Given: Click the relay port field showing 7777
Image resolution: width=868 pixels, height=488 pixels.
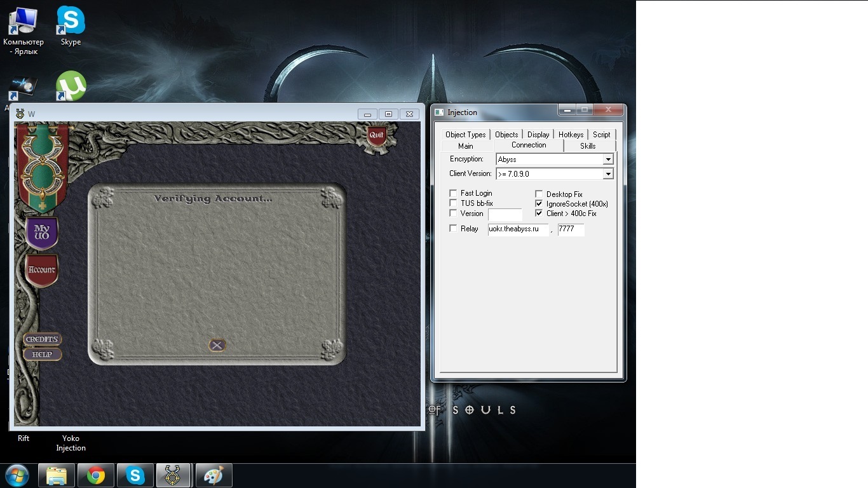Looking at the screenshot, I should pyautogui.click(x=570, y=229).
